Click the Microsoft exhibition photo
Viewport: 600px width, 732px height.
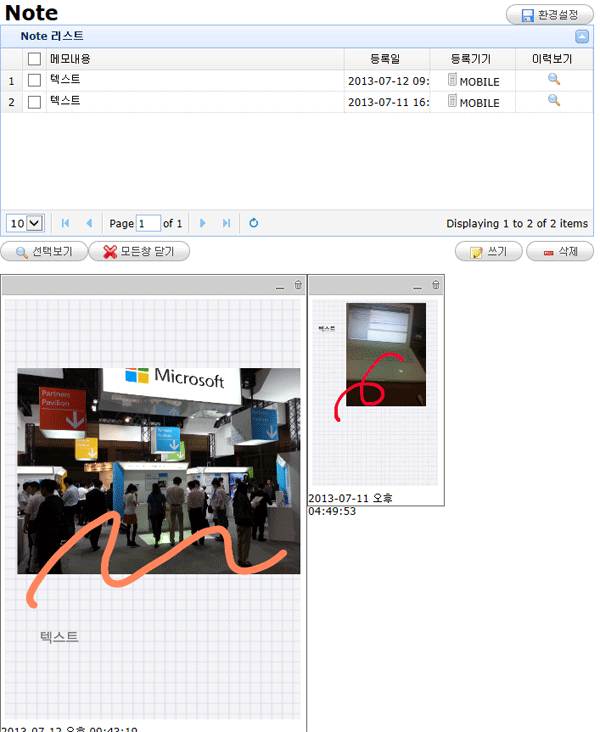[x=159, y=471]
